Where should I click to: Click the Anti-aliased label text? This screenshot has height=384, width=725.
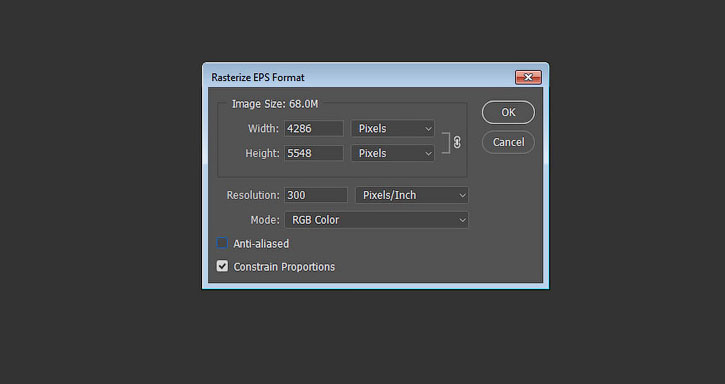[261, 244]
